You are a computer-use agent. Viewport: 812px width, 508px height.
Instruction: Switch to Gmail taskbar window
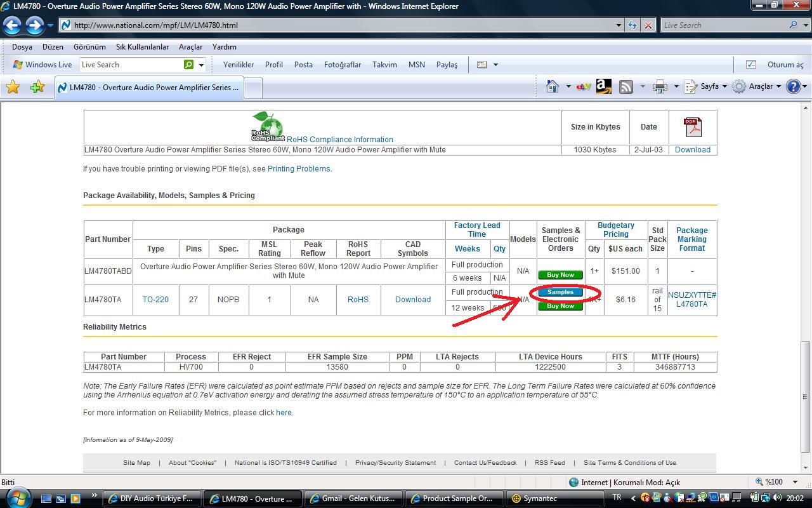pos(352,498)
